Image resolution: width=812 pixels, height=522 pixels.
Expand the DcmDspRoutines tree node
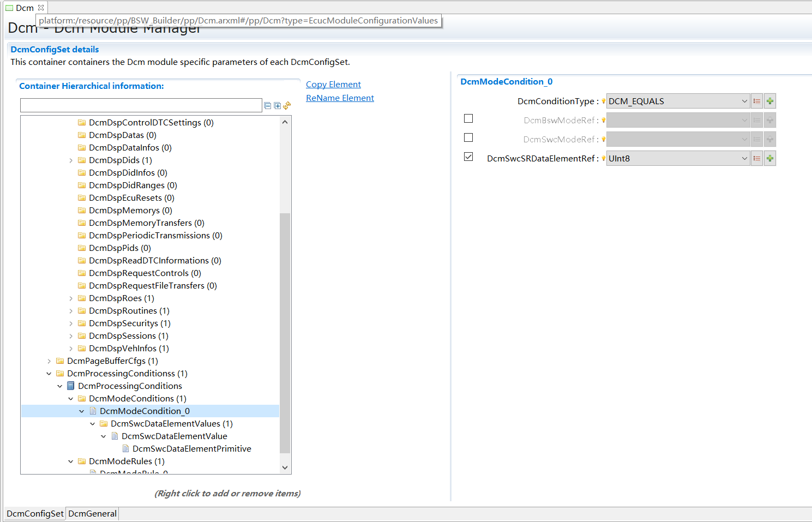[71, 311]
